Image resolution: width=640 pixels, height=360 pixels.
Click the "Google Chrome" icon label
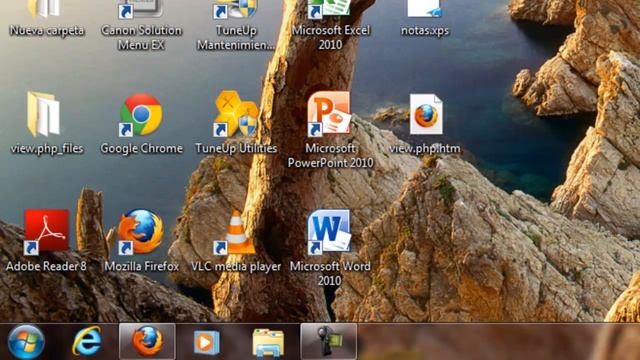point(141,148)
